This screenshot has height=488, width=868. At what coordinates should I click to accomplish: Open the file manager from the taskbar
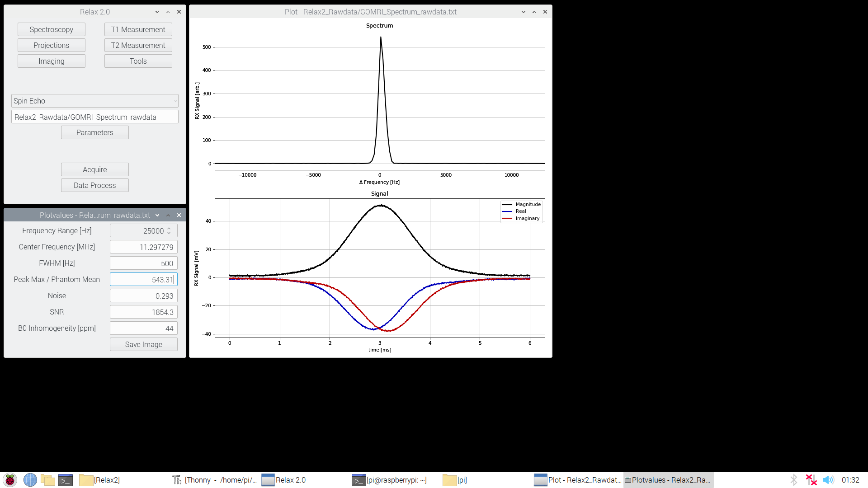pyautogui.click(x=47, y=480)
